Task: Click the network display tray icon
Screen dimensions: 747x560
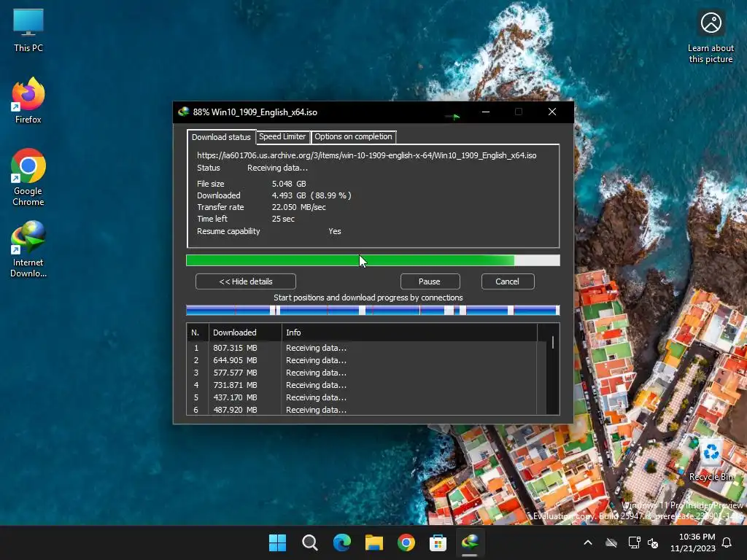Action: 634,542
